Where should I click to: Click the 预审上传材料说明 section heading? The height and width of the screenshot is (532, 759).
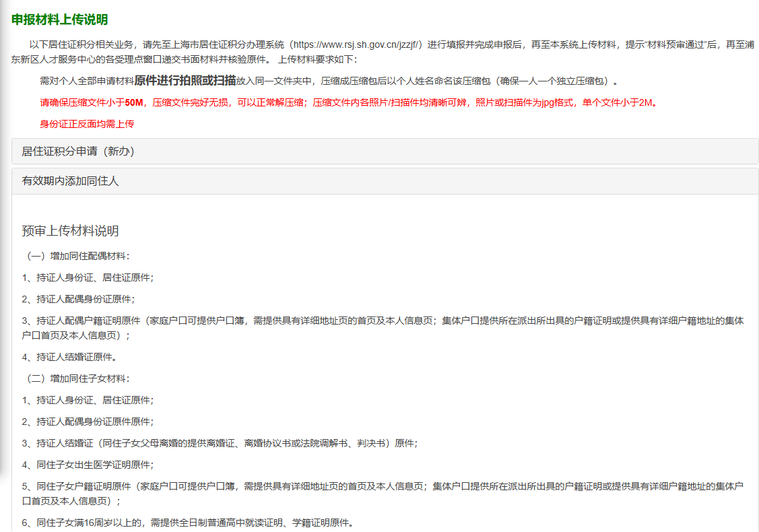coord(70,231)
